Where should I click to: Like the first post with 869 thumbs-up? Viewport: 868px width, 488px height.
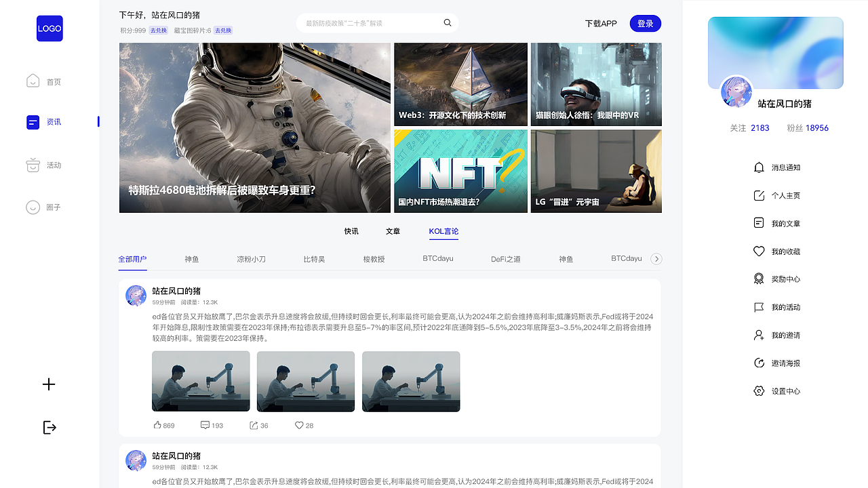coord(157,425)
